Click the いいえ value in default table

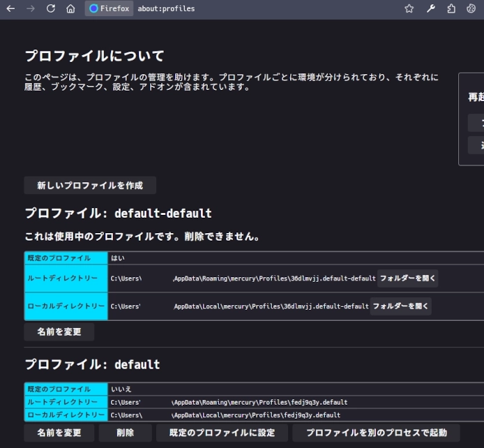pyautogui.click(x=121, y=389)
